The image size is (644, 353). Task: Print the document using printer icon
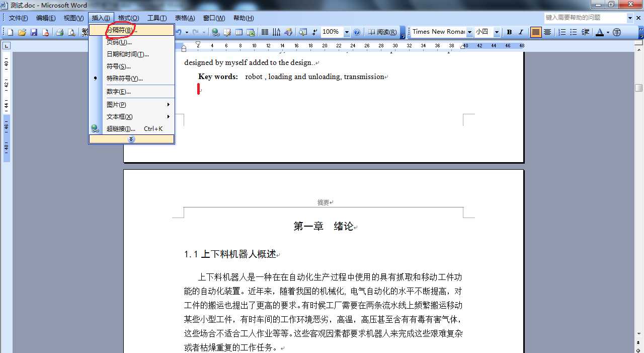[59, 32]
